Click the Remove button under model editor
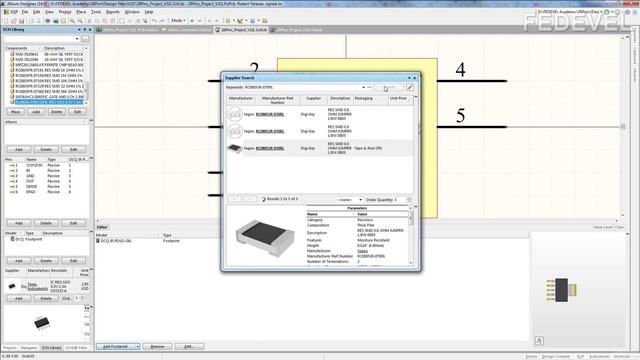The width and height of the screenshot is (640, 360). (x=157, y=347)
